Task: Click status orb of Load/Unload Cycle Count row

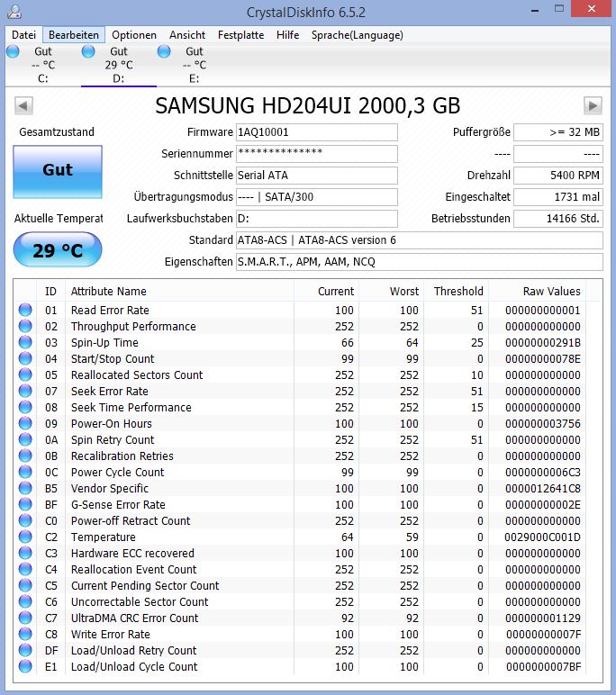Action: (25, 666)
